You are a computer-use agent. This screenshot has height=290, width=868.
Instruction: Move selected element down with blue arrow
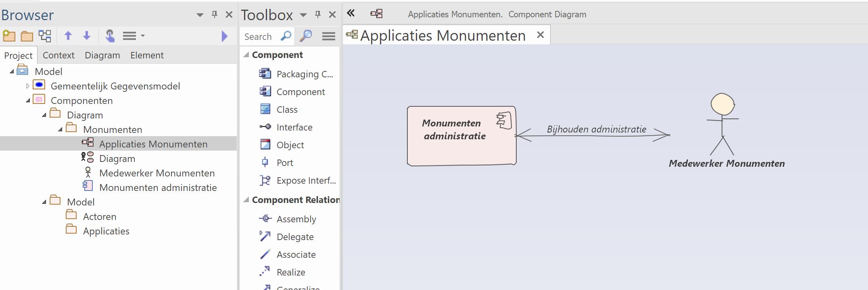point(87,36)
